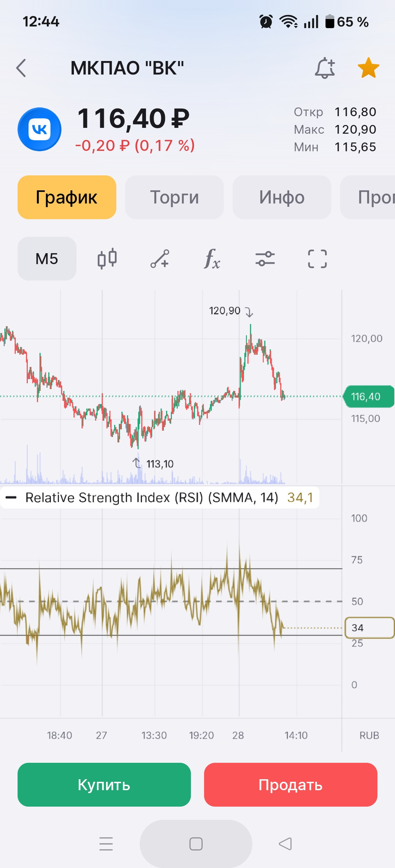This screenshot has width=395, height=868.
Task: Open the drawing tools icon
Action: coord(160,259)
